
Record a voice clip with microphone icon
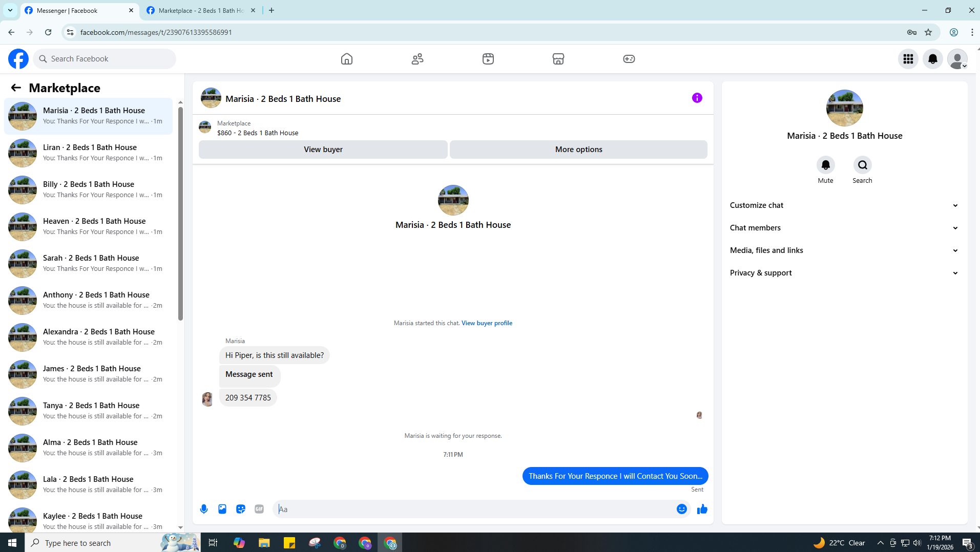pyautogui.click(x=204, y=509)
